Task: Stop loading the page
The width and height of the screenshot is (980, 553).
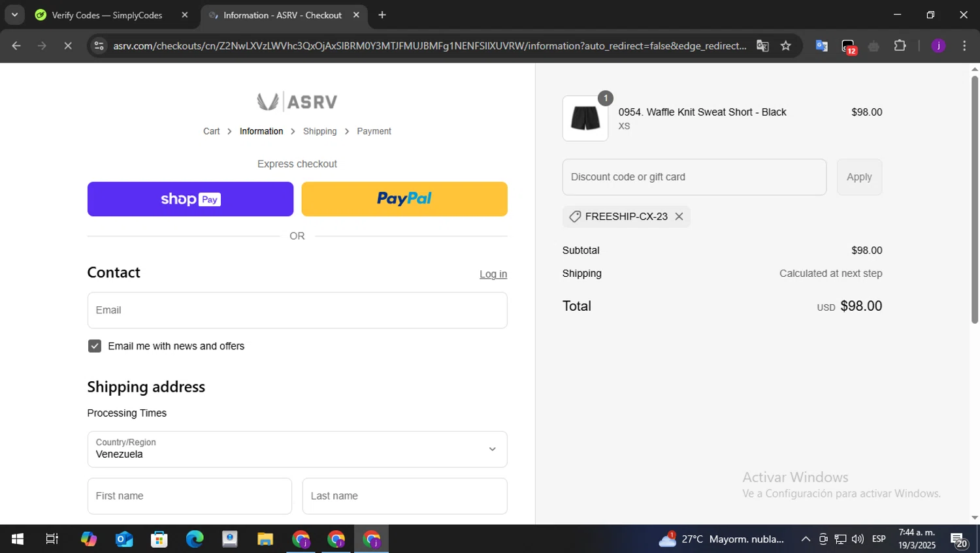Action: pos(68,46)
